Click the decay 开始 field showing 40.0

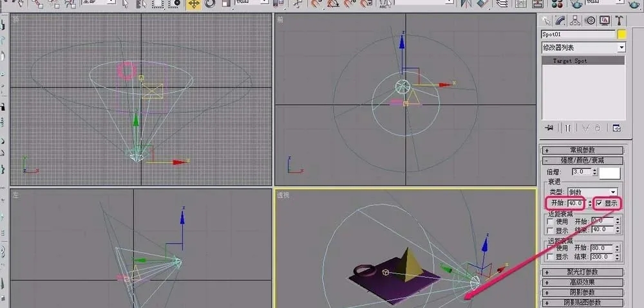pos(575,203)
